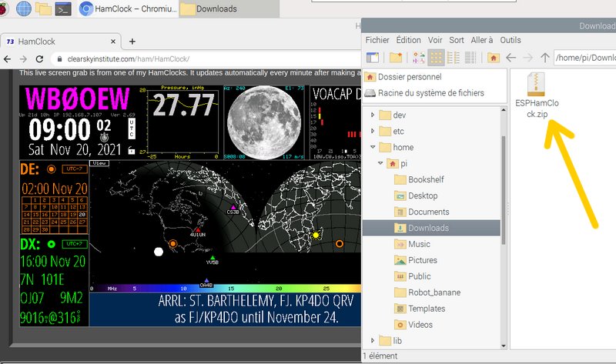Expand the lib folder tree

(x=373, y=340)
